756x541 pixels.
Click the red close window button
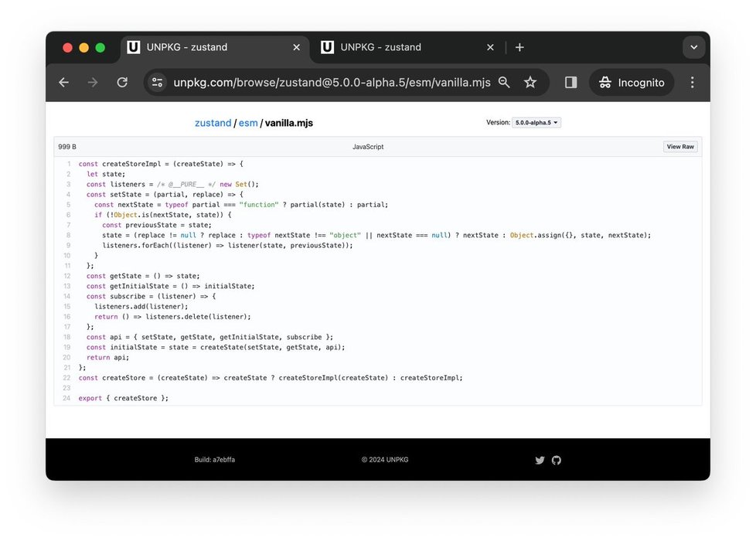pos(67,47)
